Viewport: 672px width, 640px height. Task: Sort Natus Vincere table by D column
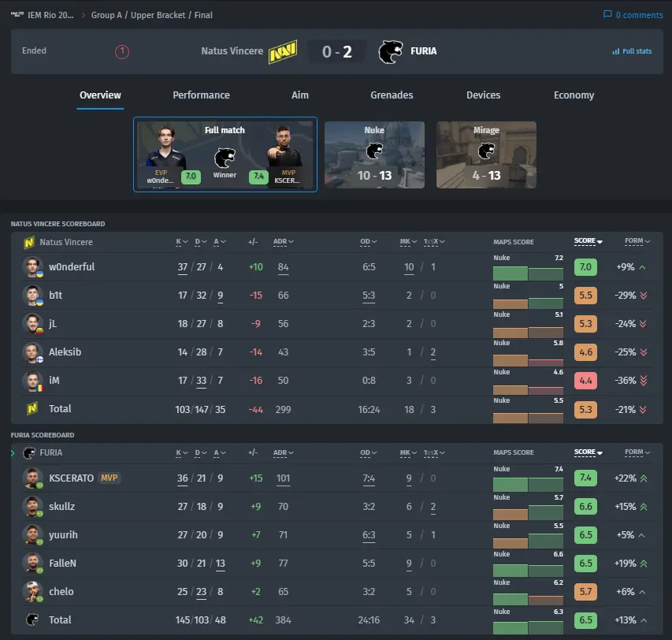(x=201, y=242)
